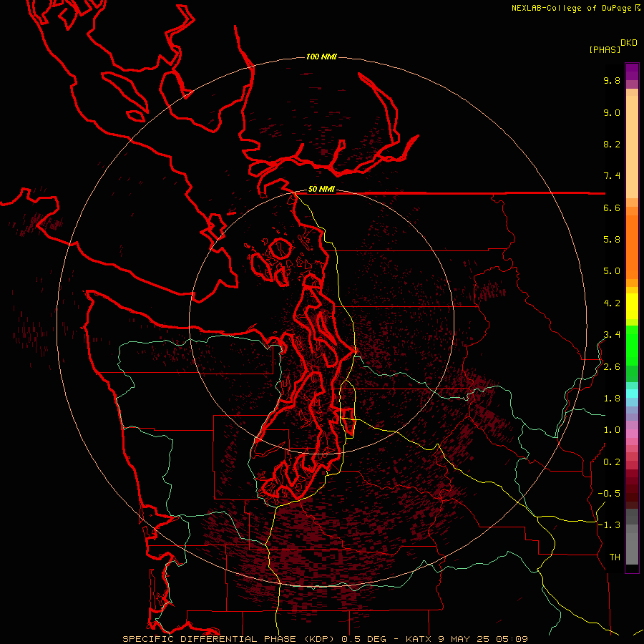Pick the bright green segment of the color bar
Screen dimensions: 644x644
point(632,345)
